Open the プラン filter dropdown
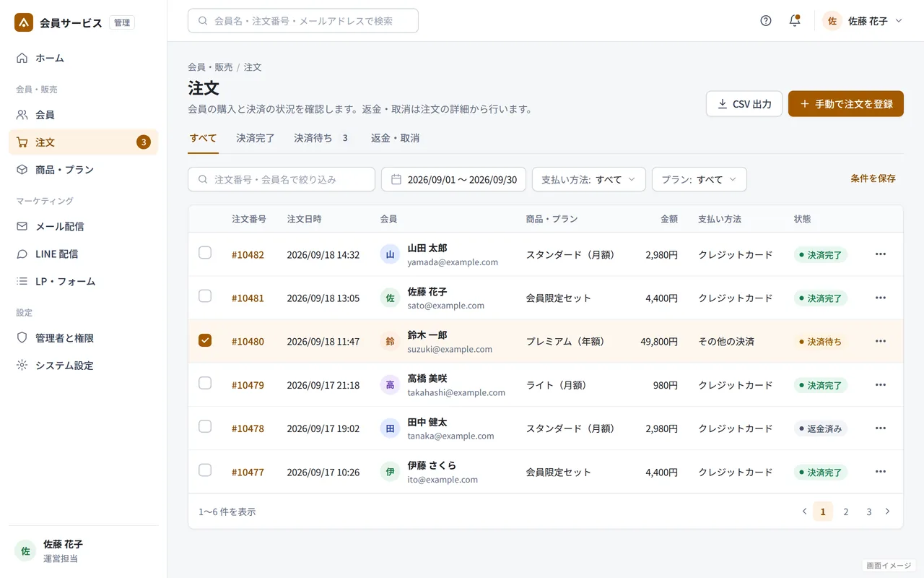 click(x=699, y=179)
